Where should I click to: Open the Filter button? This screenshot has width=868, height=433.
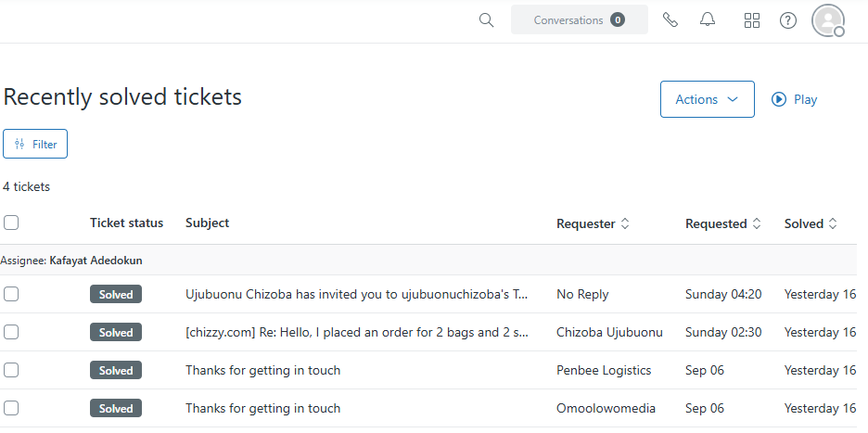pyautogui.click(x=35, y=144)
